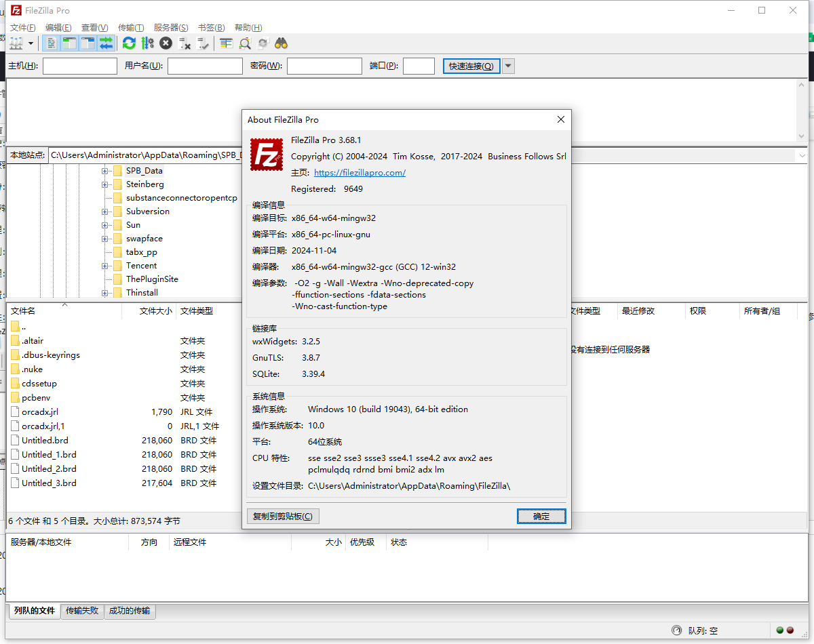The width and height of the screenshot is (814, 644).
Task: Expand the Subversion folder node
Action: click(x=105, y=212)
